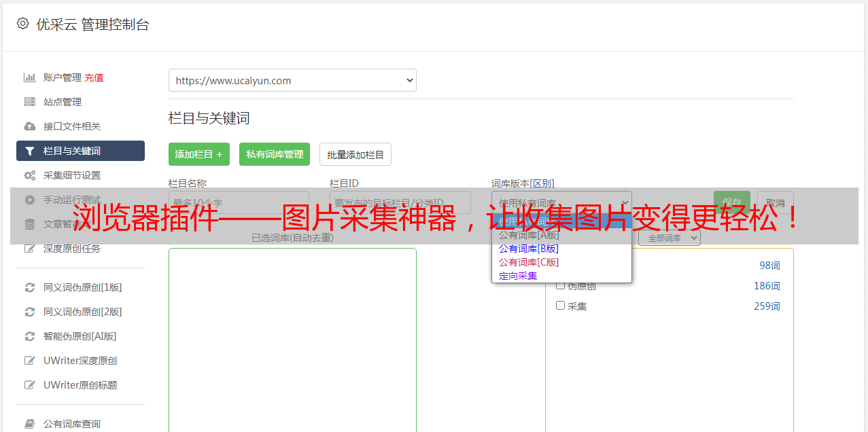
Task: Tick the 采集 checkbox
Action: [x=561, y=306]
